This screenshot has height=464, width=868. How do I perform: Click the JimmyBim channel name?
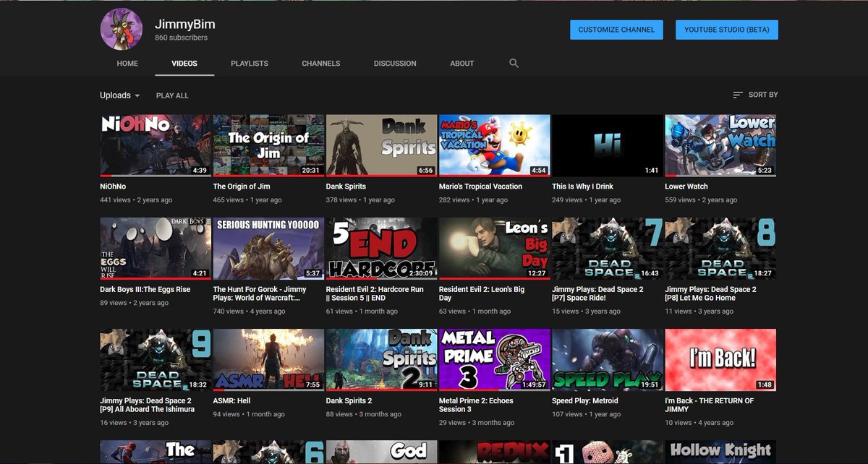click(185, 24)
